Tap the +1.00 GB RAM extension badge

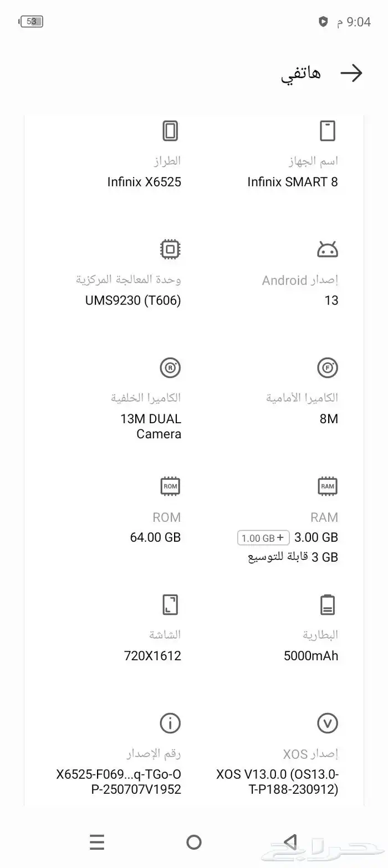click(263, 537)
